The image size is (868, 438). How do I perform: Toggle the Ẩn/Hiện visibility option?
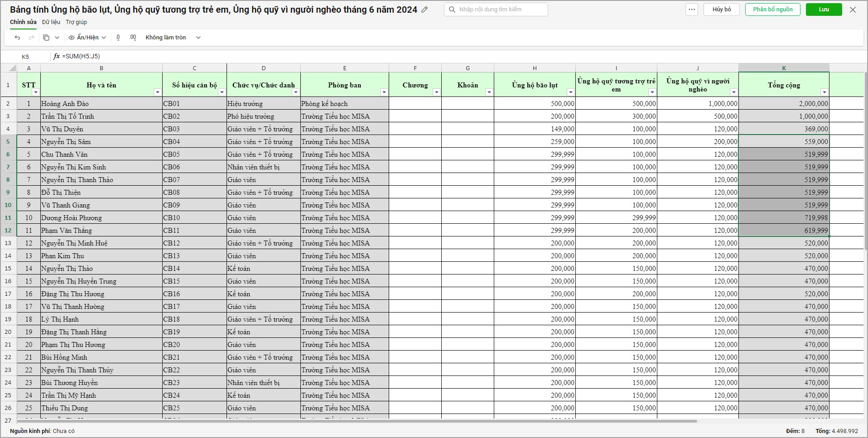point(87,38)
